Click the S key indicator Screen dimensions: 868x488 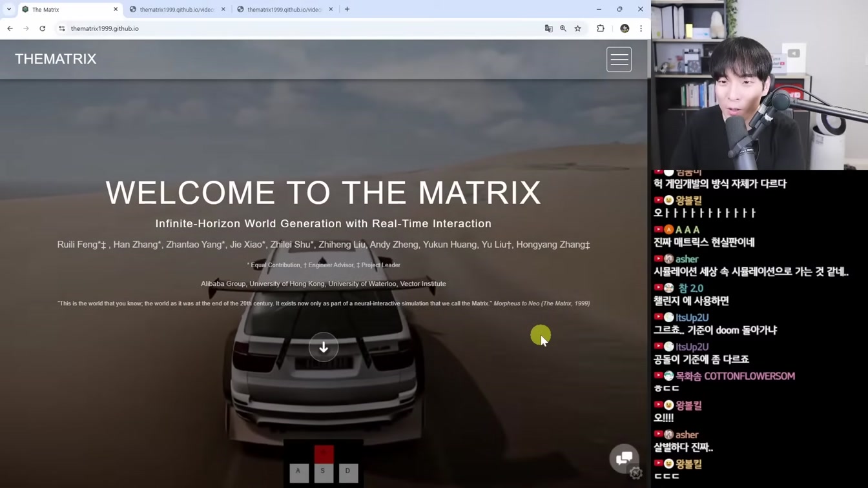(323, 472)
